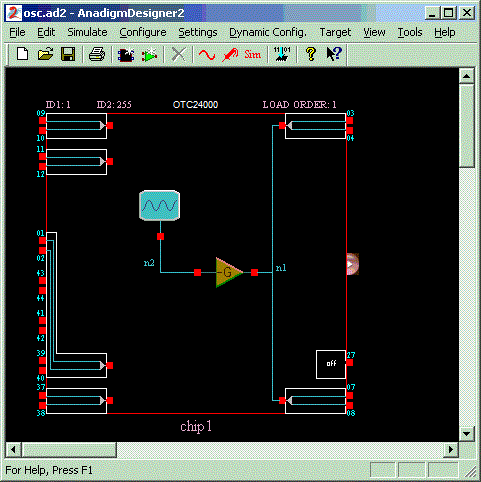Open the Simulate menu
The image size is (481, 482).
click(x=87, y=32)
